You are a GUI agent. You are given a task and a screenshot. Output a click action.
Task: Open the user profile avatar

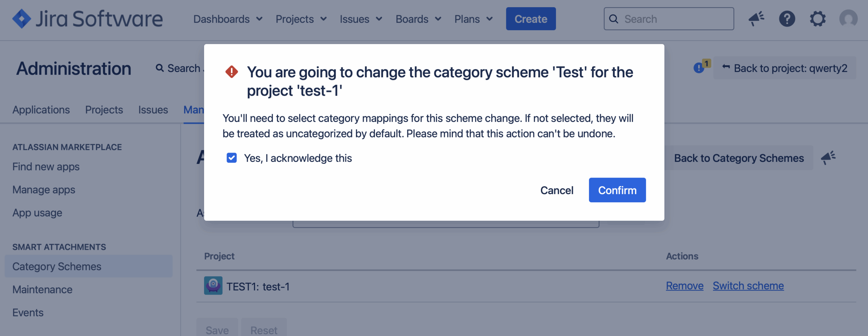848,19
